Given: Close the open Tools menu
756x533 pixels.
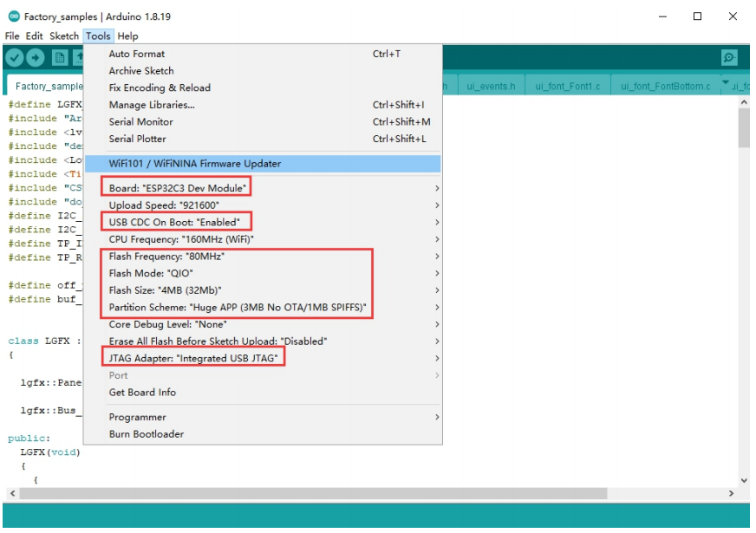Looking at the screenshot, I should (98, 36).
